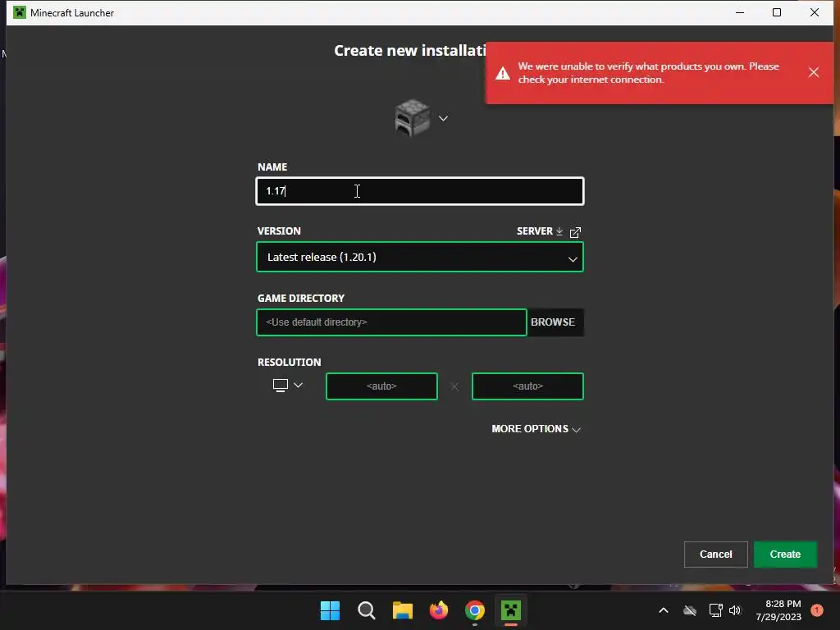Click the cloud sync tray icon
Image resolution: width=840 pixels, height=630 pixels.
pos(690,610)
